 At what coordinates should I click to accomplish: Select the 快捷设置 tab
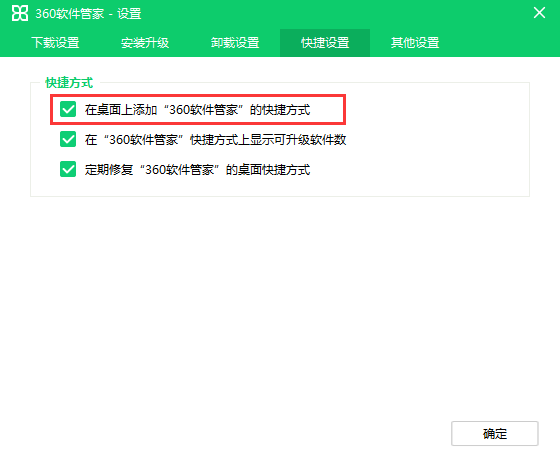point(325,43)
